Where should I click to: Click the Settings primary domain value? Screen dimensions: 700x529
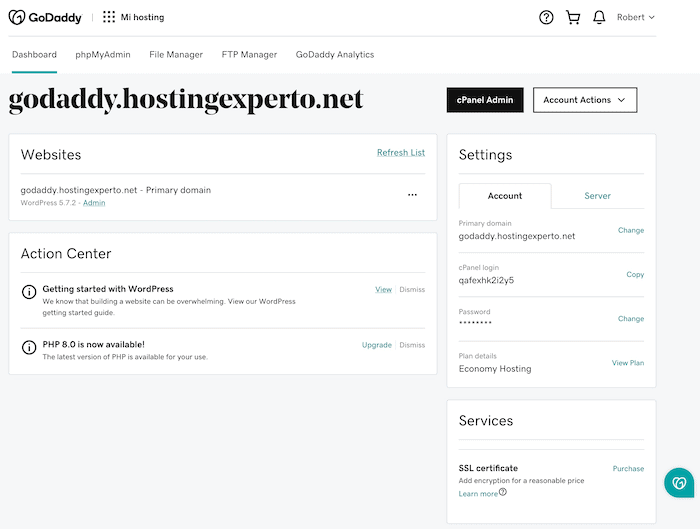coord(517,236)
